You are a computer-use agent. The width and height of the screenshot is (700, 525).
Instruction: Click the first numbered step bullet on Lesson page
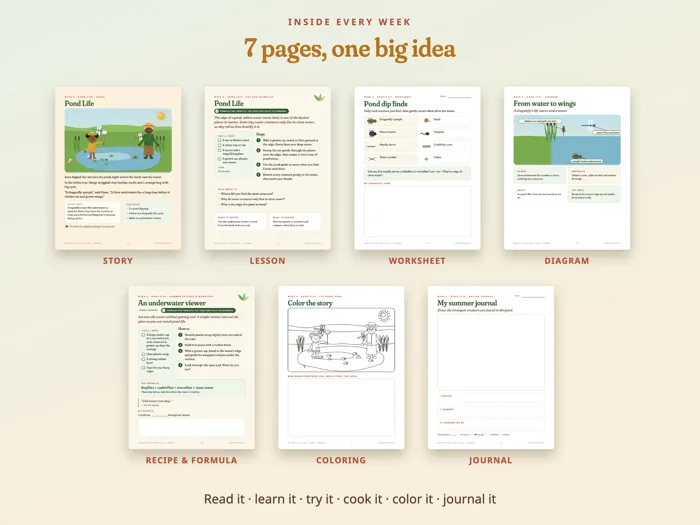coord(258,141)
